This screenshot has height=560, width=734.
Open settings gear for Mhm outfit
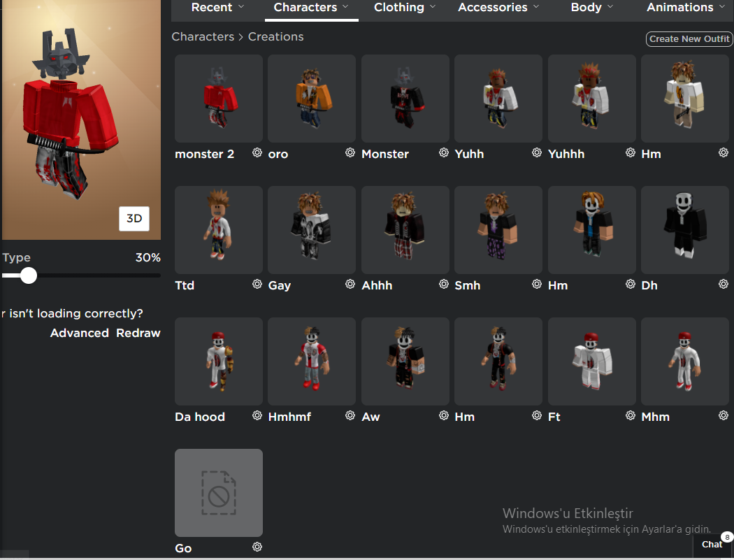(724, 416)
